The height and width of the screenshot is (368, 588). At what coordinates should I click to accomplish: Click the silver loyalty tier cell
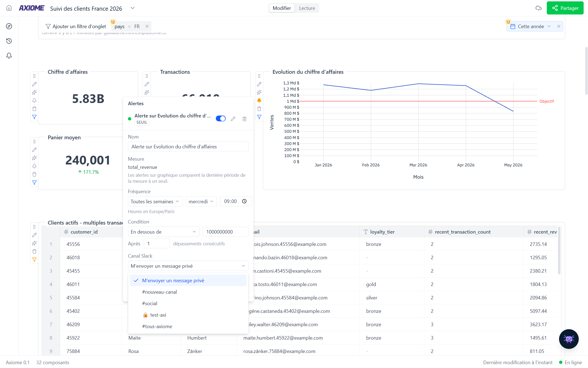pos(392,298)
